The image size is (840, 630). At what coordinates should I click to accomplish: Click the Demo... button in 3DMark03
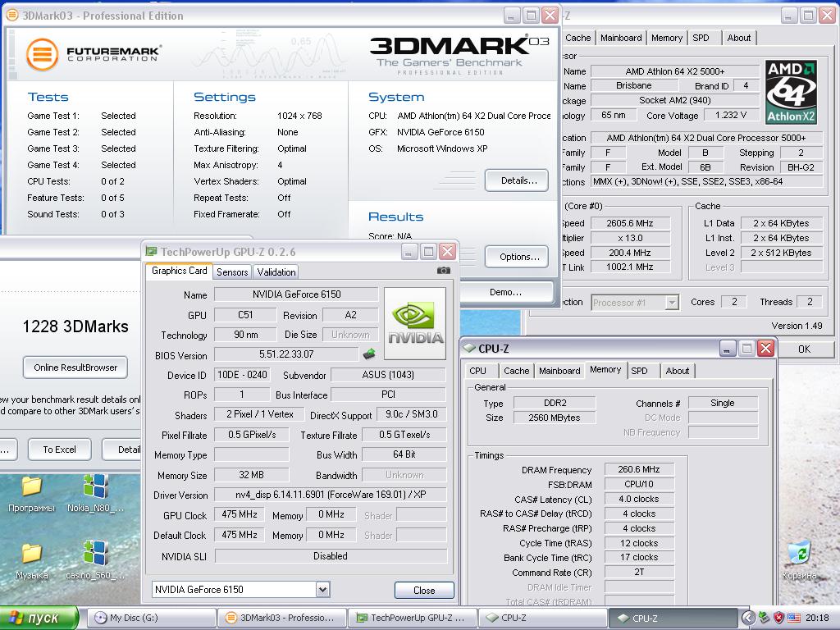[x=506, y=292]
